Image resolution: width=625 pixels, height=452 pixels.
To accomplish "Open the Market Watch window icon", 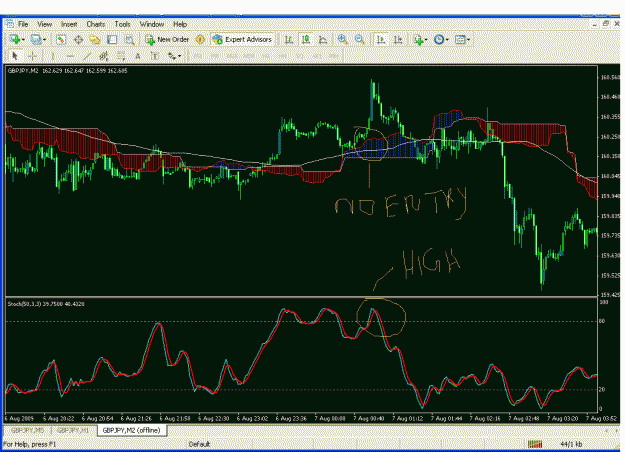I will coord(61,39).
